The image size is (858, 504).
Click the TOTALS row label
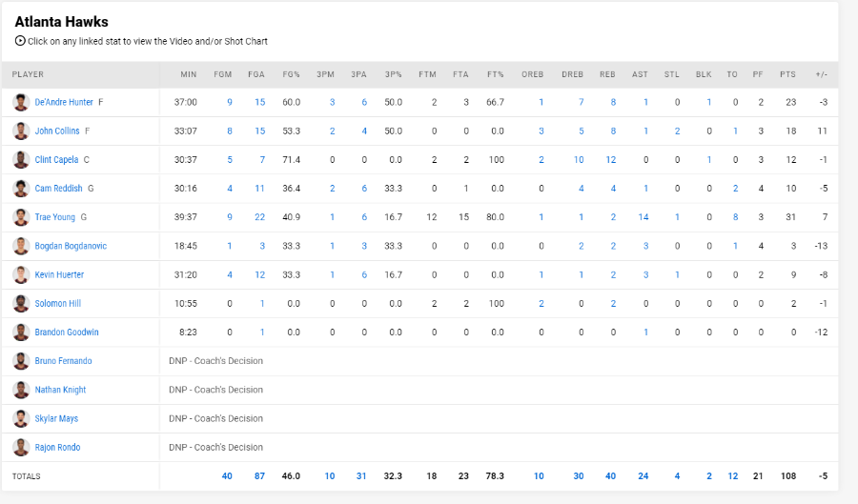[x=27, y=476]
